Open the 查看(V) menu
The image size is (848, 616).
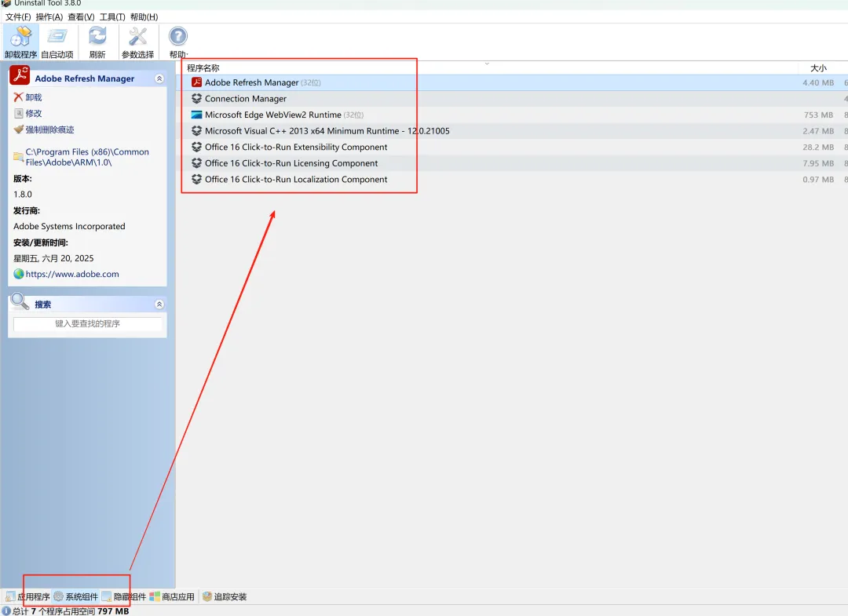81,16
